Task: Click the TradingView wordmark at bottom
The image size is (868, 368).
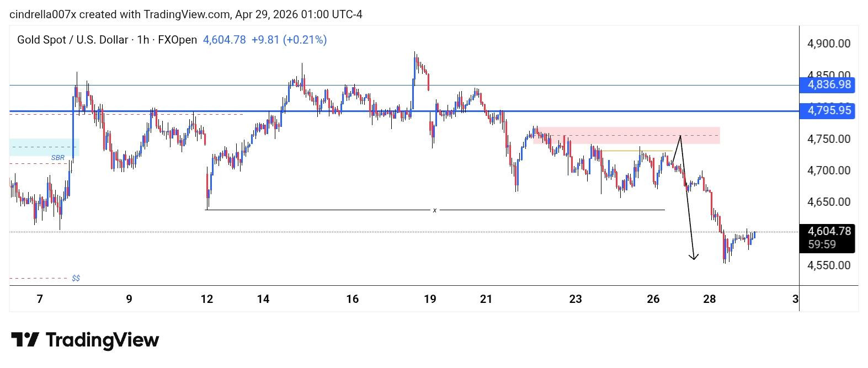Action: click(102, 340)
